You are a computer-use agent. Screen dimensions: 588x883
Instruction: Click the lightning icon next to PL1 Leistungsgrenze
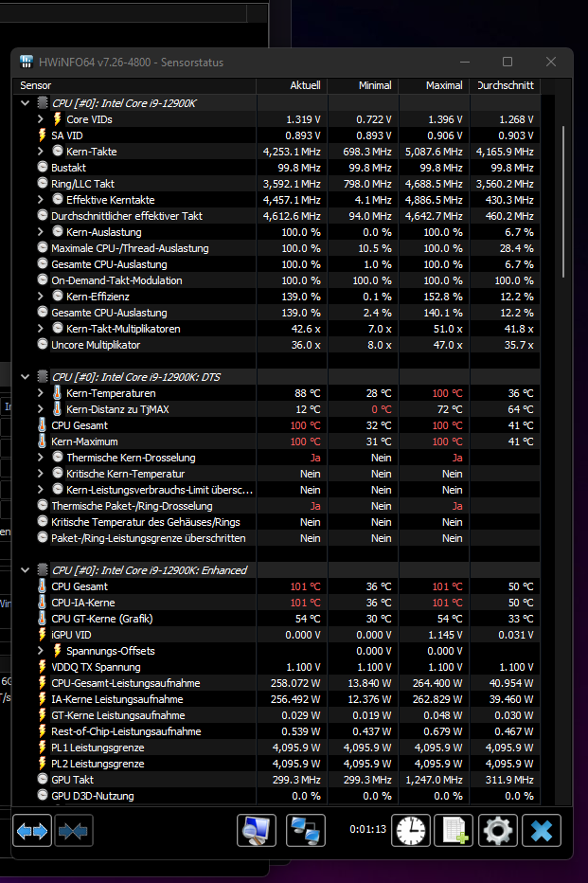click(x=43, y=748)
